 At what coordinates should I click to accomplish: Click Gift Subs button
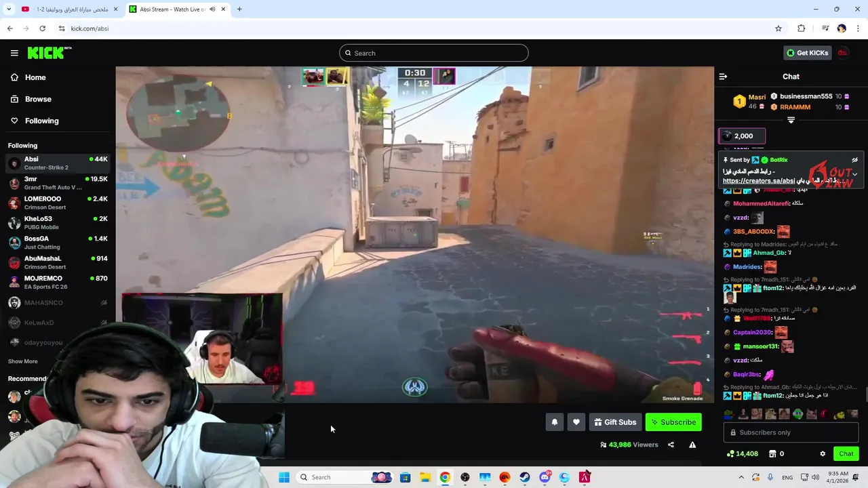click(x=615, y=422)
